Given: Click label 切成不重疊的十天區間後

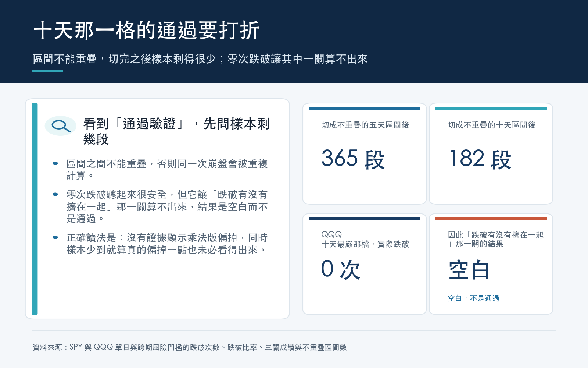Looking at the screenshot, I should click(x=492, y=125).
